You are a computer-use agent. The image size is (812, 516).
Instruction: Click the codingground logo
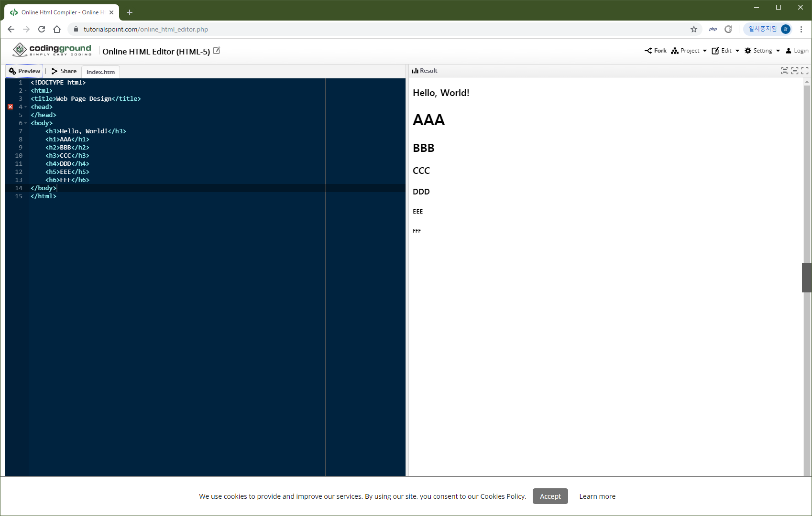tap(52, 50)
